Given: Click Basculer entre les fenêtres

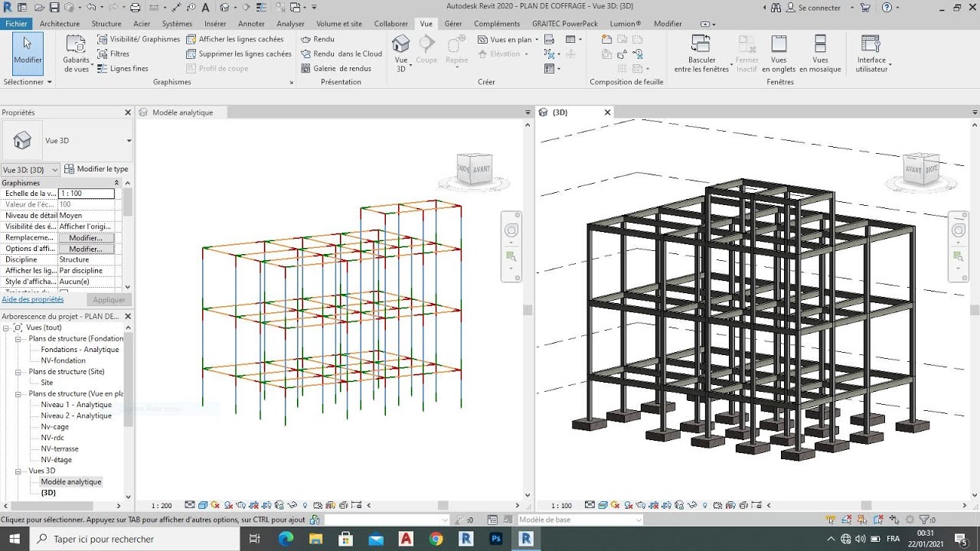Looking at the screenshot, I should point(701,54).
